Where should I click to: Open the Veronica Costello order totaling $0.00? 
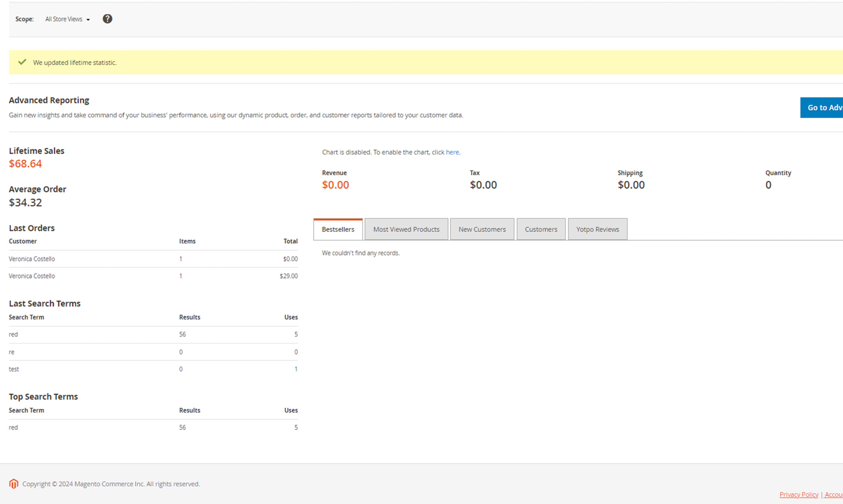pos(153,259)
